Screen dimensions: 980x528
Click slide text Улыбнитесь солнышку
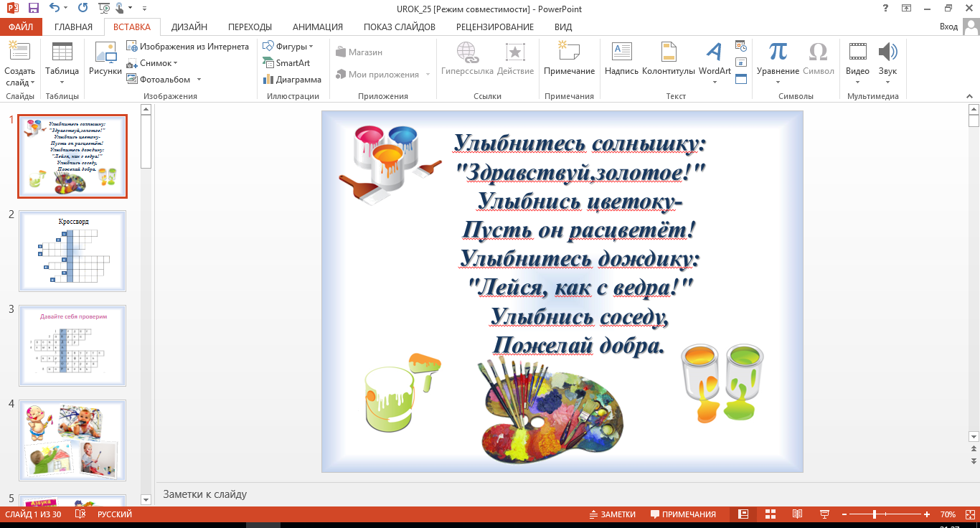(580, 143)
